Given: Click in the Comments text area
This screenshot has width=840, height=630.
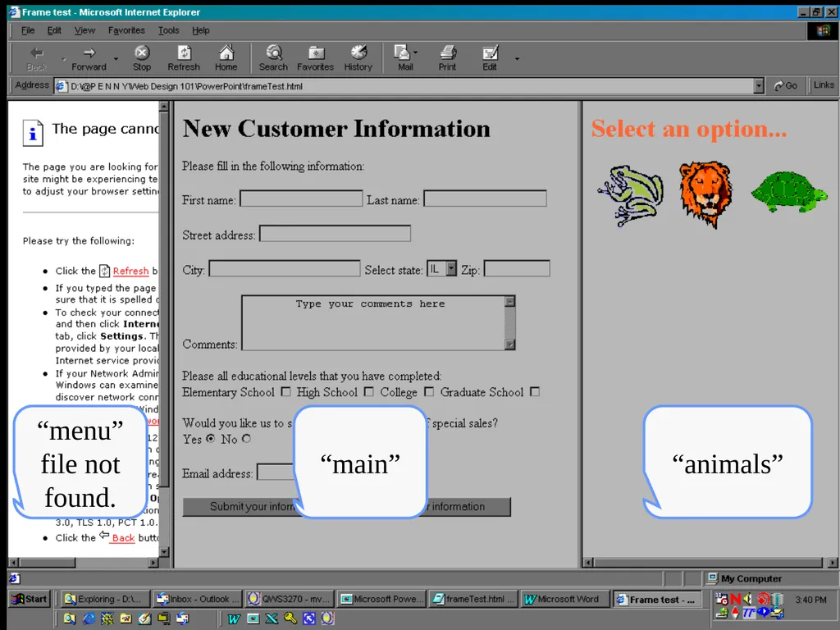Looking at the screenshot, I should pos(373,323).
